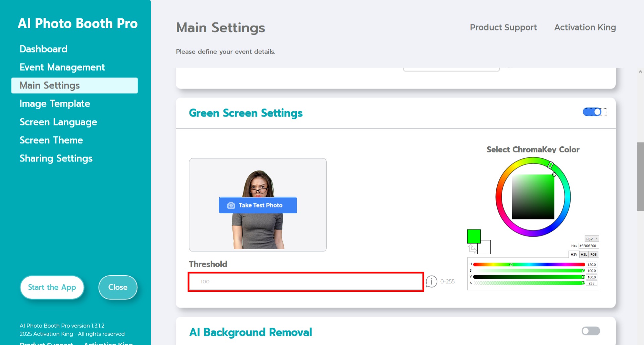Click the Close button in sidebar
The width and height of the screenshot is (644, 345).
tap(118, 287)
